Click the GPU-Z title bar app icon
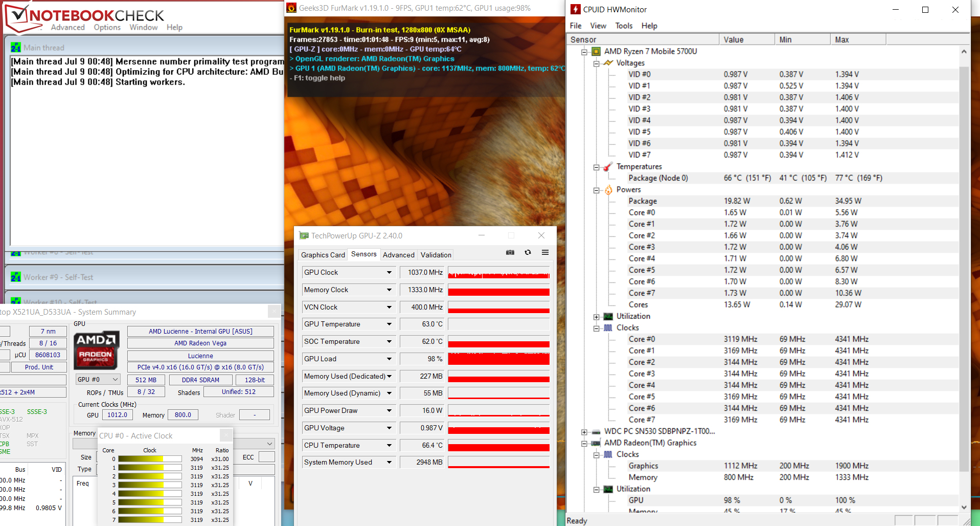This screenshot has width=980, height=526. coord(304,235)
